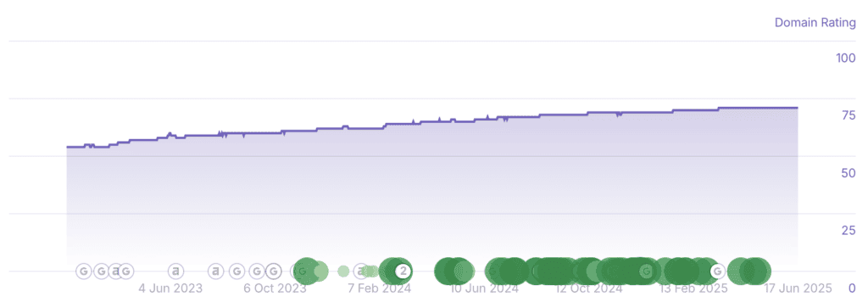The image size is (868, 308).
Task: Select the Ahrefs 'a' marker left of 7 Feb 2024
Action: coord(361,272)
